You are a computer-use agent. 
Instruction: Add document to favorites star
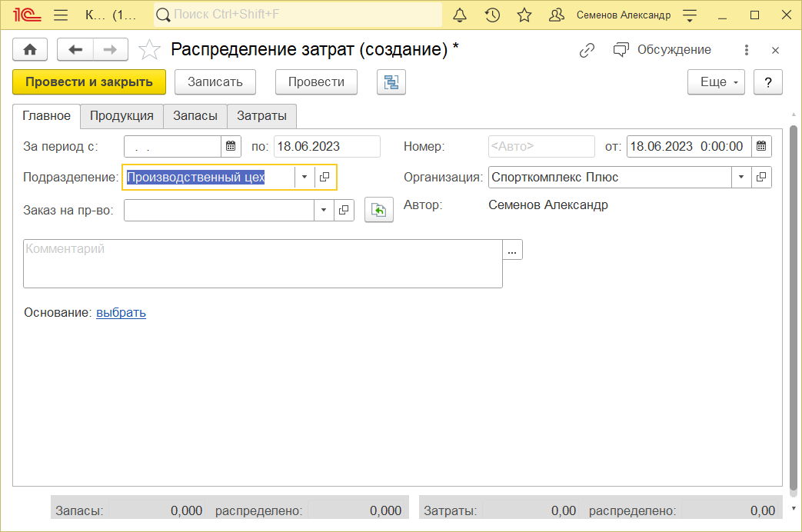point(149,50)
